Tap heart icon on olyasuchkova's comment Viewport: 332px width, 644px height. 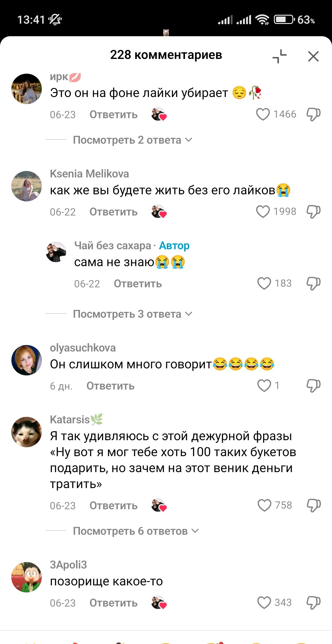(x=264, y=386)
